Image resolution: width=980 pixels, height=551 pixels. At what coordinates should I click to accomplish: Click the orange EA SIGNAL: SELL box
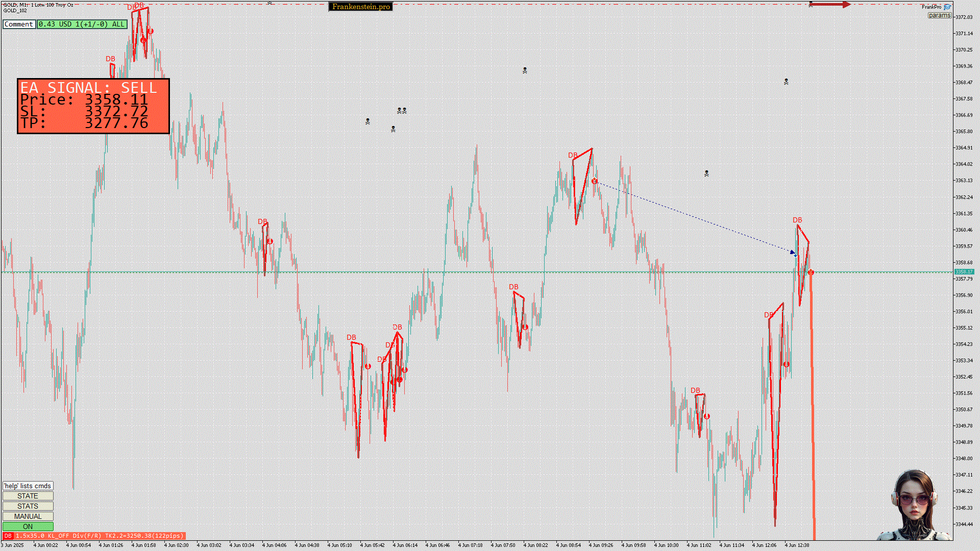tap(93, 106)
